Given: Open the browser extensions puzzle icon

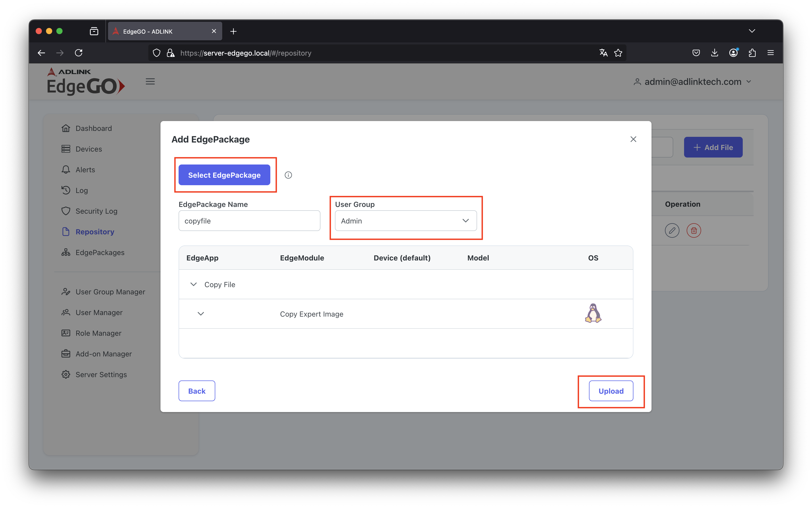Looking at the screenshot, I should [752, 53].
